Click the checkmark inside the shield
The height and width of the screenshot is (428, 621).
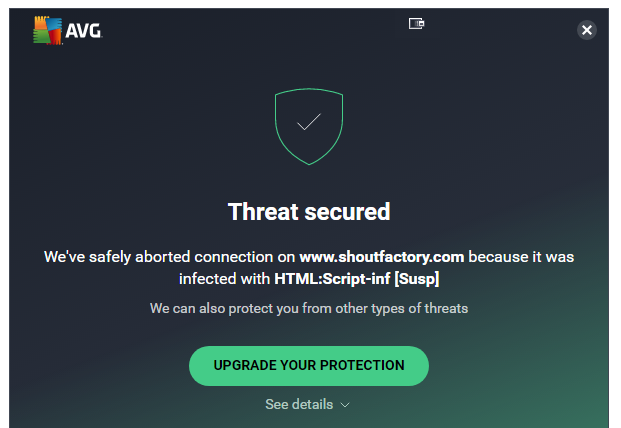click(309, 122)
